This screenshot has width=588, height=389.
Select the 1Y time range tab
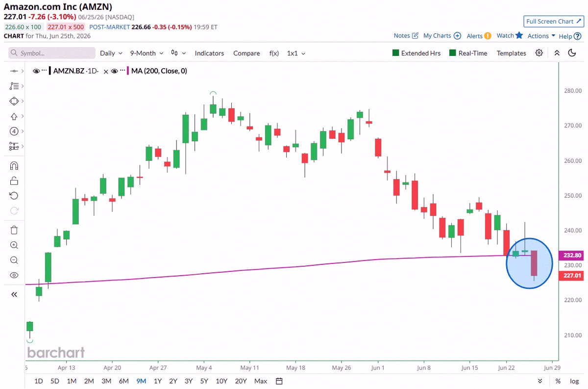tap(158, 381)
